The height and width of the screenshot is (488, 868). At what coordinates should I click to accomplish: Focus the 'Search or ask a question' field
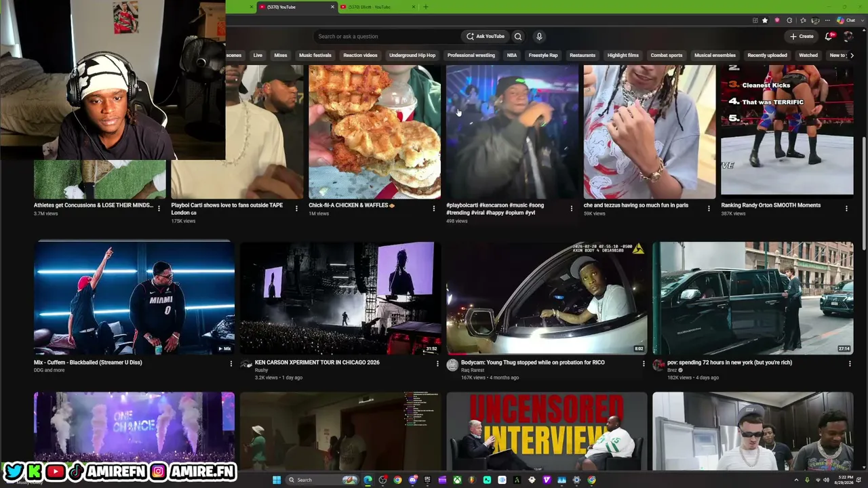coord(387,37)
